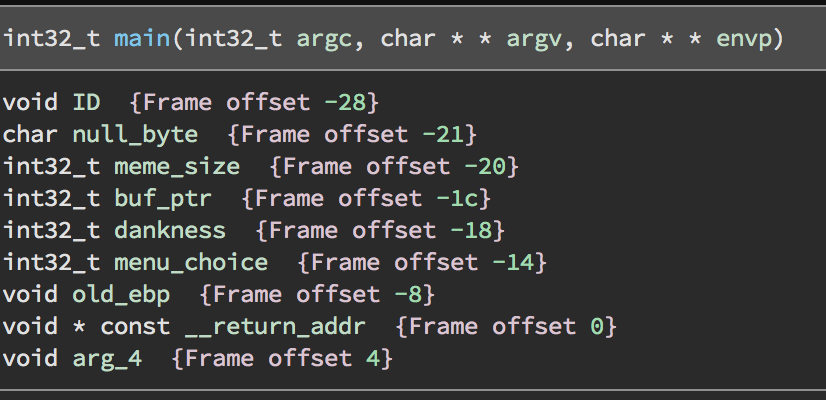The image size is (826, 400).
Task: Select the main function name
Action: coord(142,39)
